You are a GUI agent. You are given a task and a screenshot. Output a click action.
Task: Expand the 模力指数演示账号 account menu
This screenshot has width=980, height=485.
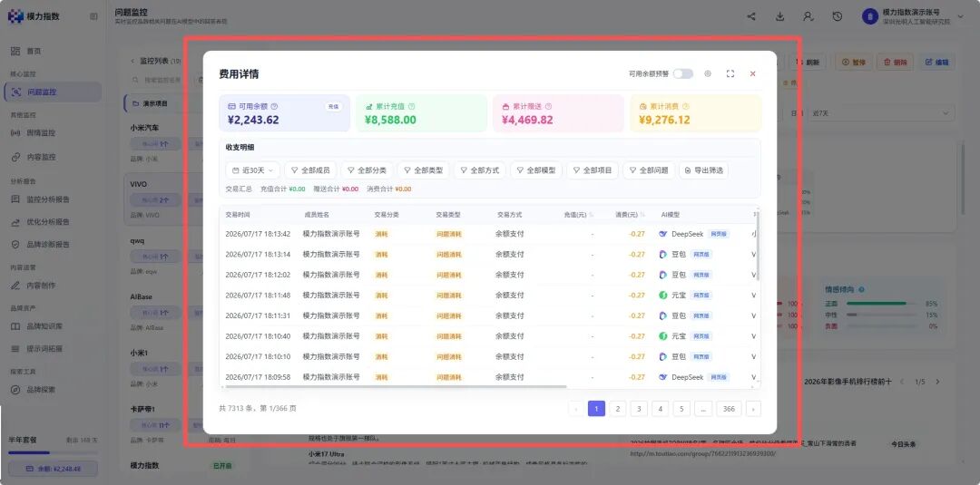[x=913, y=17]
